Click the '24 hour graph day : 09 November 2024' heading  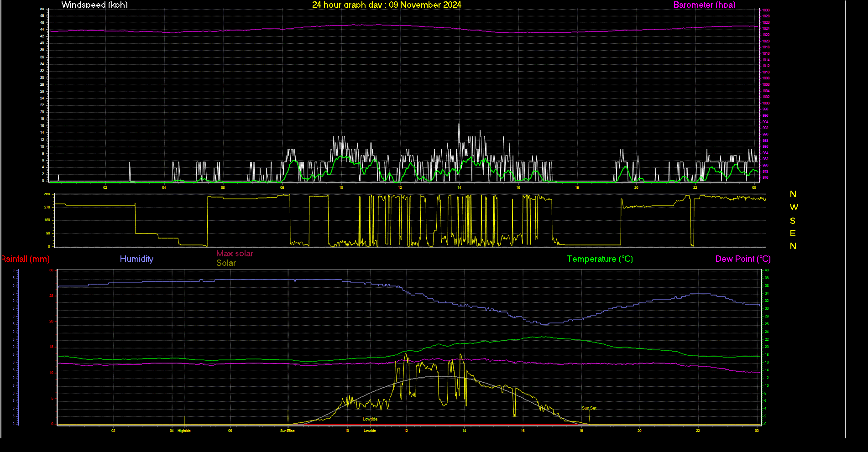387,5
